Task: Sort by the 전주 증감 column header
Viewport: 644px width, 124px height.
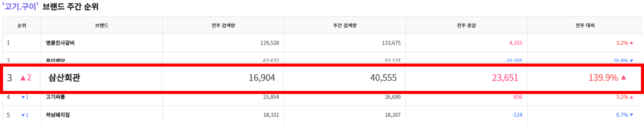Action: coord(466,25)
